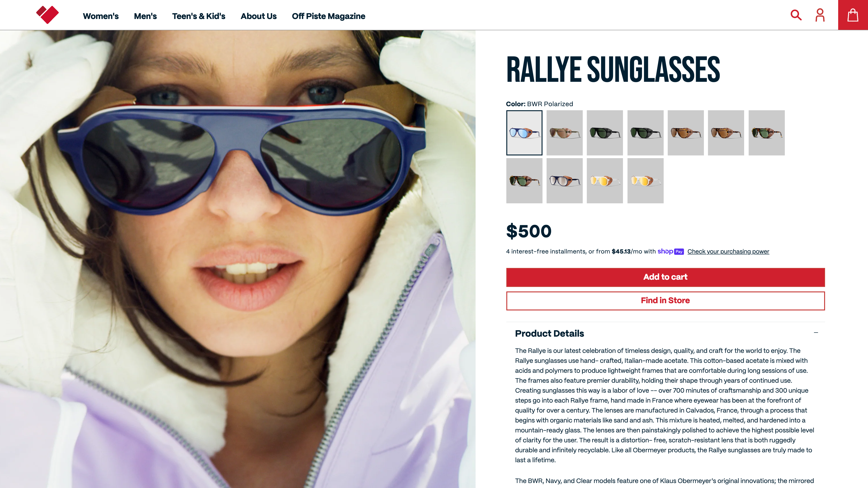Open the Women's menu
The image size is (868, 488).
coord(101,16)
